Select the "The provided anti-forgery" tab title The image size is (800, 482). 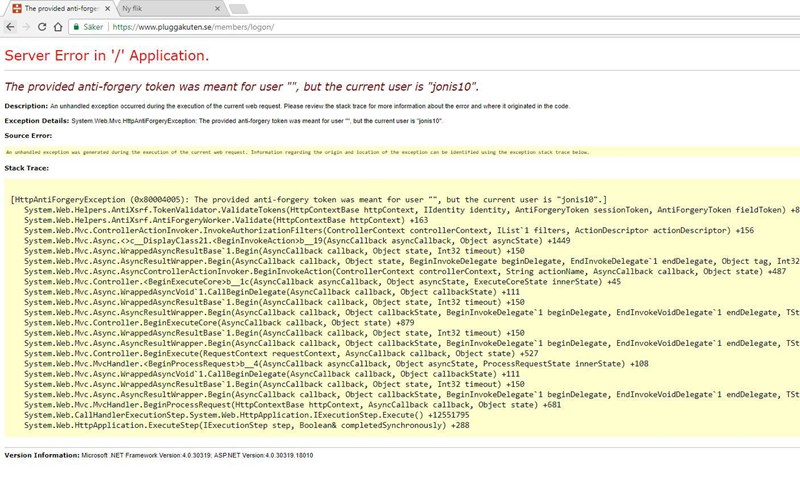(53, 8)
